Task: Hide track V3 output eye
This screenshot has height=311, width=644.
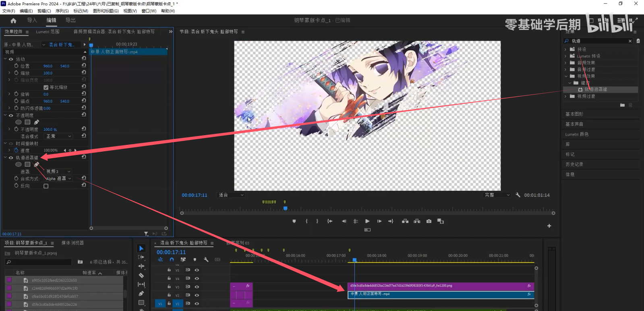Action: click(x=197, y=287)
